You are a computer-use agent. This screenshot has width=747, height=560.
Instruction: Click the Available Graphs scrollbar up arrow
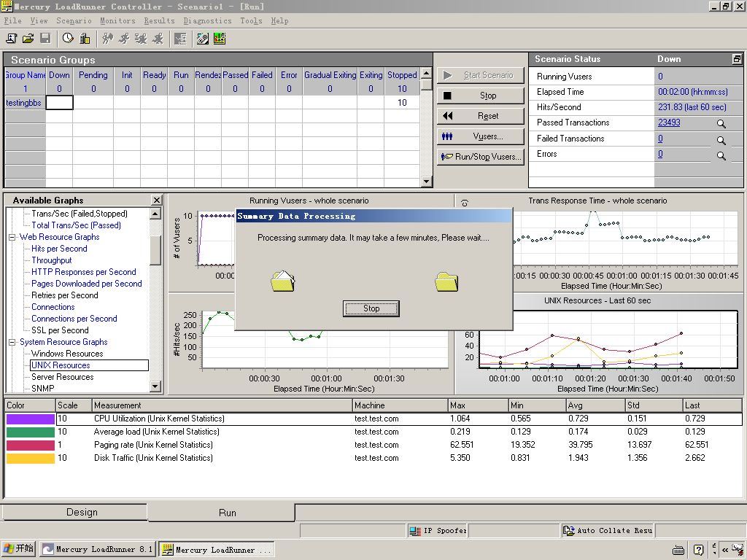coord(155,214)
